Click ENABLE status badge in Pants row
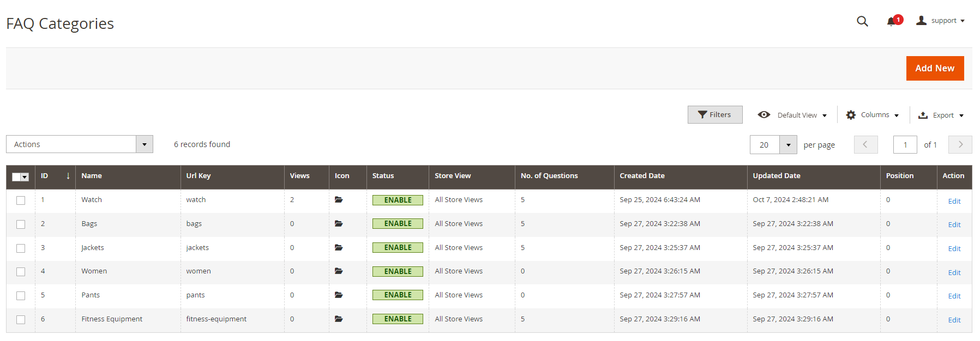Viewport: 980px width, 341px height. (x=398, y=295)
